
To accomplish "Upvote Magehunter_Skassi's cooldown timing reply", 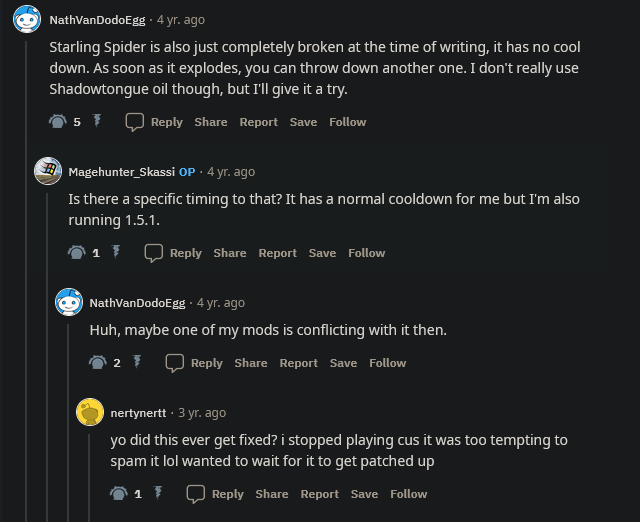I will click(x=76, y=252).
